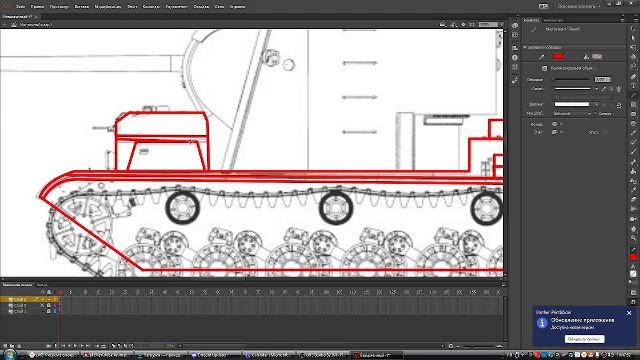Image resolution: width=640 pixels, height=360 pixels.
Task: Select the Pen tool
Action: (633, 76)
